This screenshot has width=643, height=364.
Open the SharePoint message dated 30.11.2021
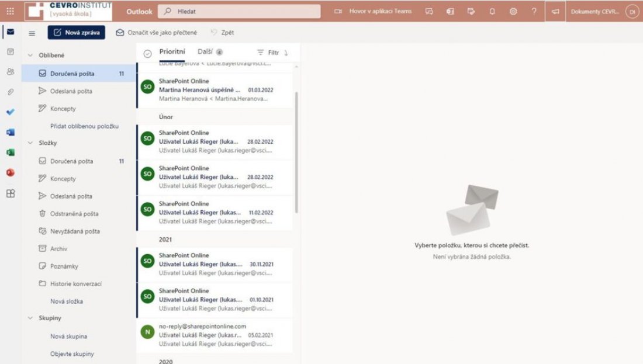pos(215,264)
